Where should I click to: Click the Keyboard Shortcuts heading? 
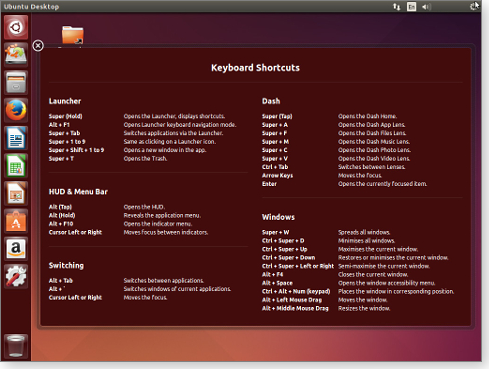pos(255,68)
